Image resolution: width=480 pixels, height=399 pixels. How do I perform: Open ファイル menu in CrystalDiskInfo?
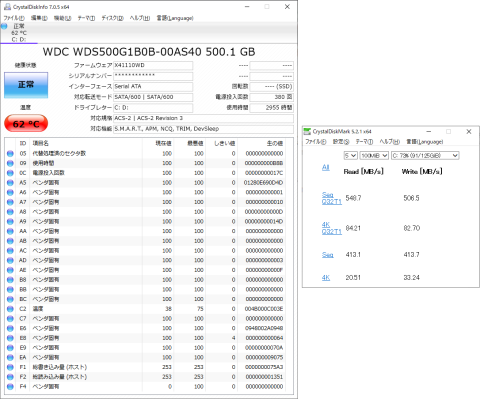[x=14, y=18]
